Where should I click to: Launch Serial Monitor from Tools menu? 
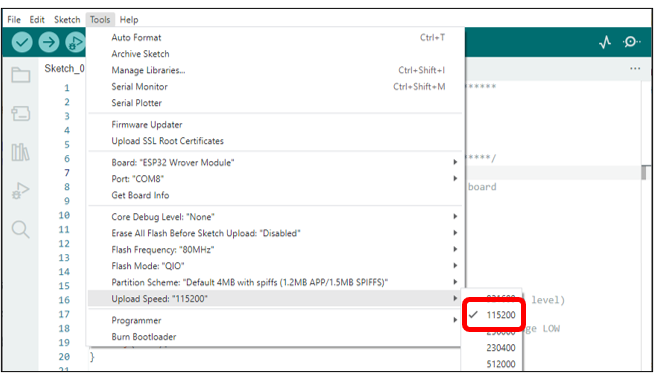(x=275, y=87)
